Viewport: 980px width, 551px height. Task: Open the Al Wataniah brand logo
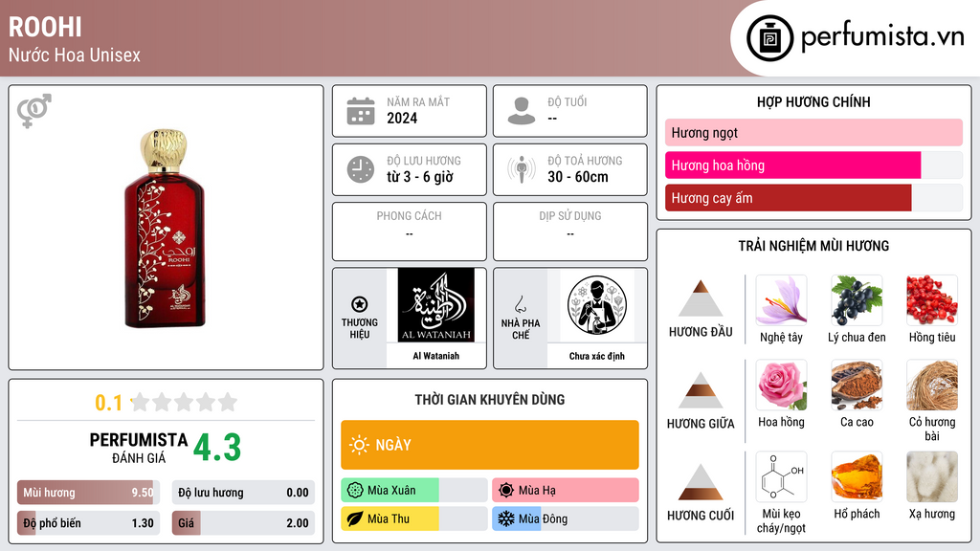click(436, 305)
